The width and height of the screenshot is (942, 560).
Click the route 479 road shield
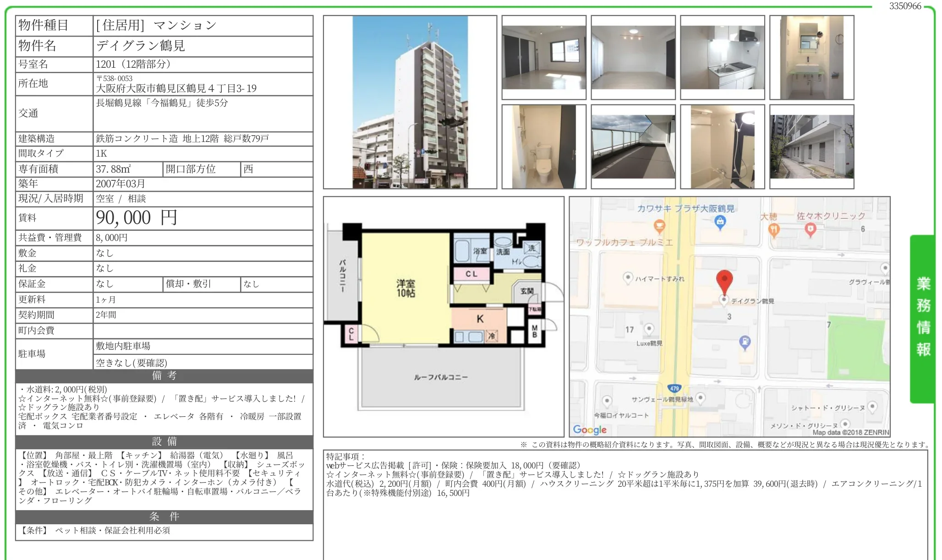point(674,388)
